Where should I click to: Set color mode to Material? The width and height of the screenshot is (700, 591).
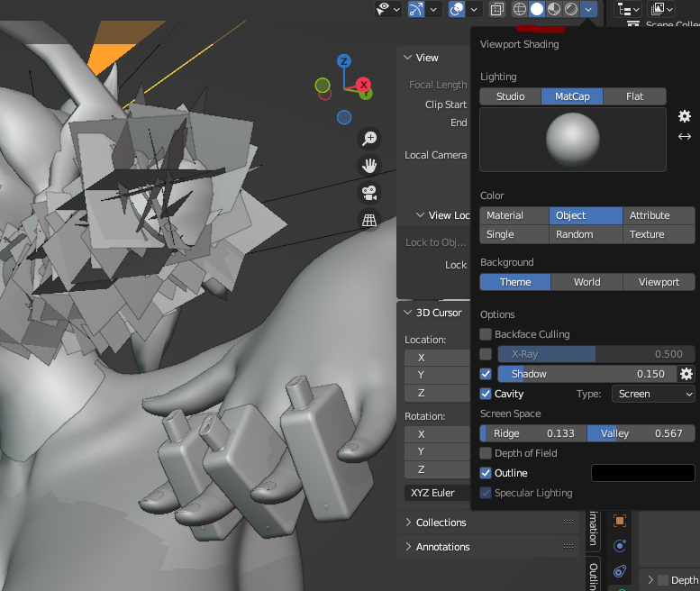pyautogui.click(x=514, y=215)
